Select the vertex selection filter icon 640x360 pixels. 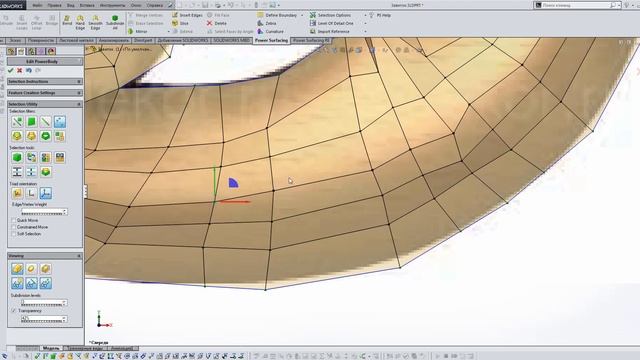17,122
